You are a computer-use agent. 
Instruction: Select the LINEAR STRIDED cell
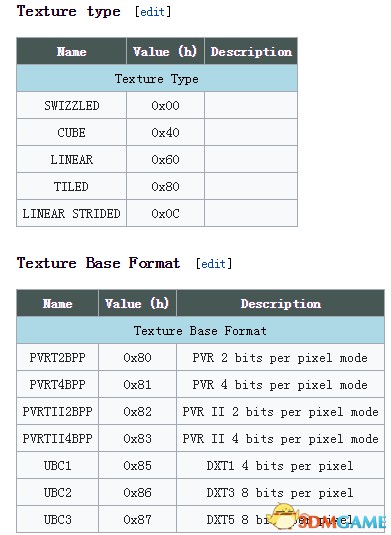pyautogui.click(x=72, y=214)
